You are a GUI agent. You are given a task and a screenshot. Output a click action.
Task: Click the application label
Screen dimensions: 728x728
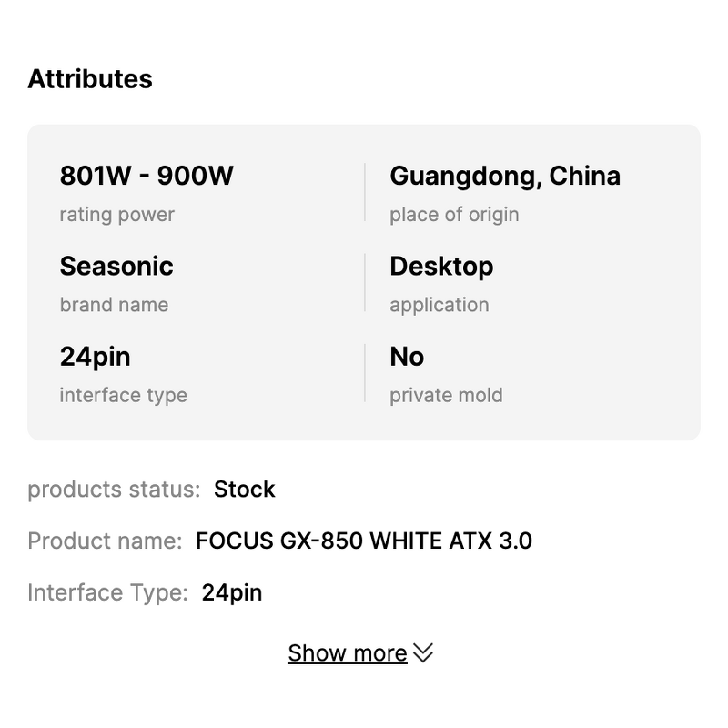click(439, 305)
